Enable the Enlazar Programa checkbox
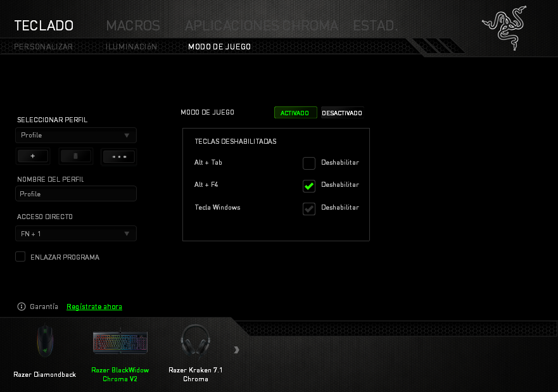Viewport: 558px width, 392px height. tap(20, 256)
